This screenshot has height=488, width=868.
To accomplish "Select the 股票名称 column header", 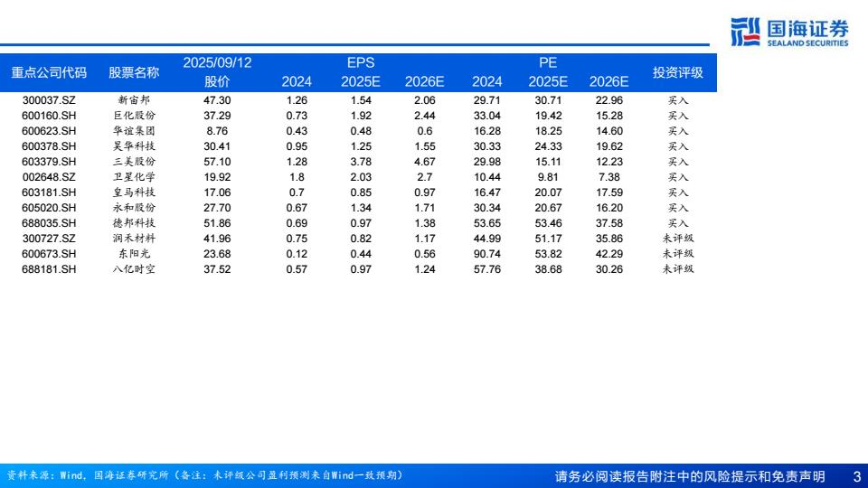I will pyautogui.click(x=134, y=72).
